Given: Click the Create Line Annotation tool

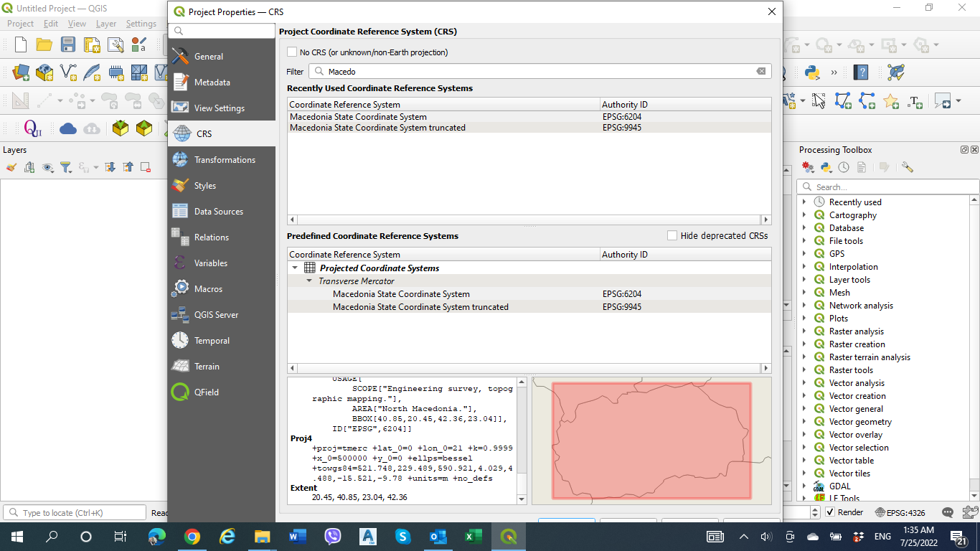Looking at the screenshot, I should [867, 101].
